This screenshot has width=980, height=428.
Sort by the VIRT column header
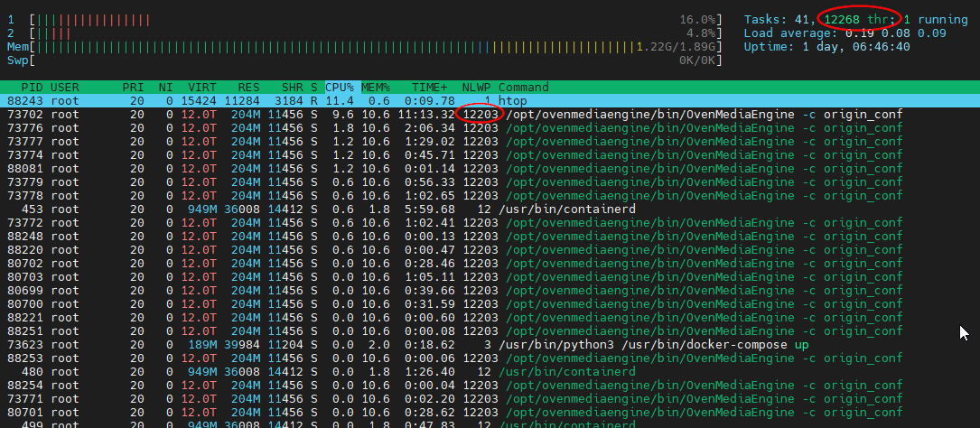202,87
